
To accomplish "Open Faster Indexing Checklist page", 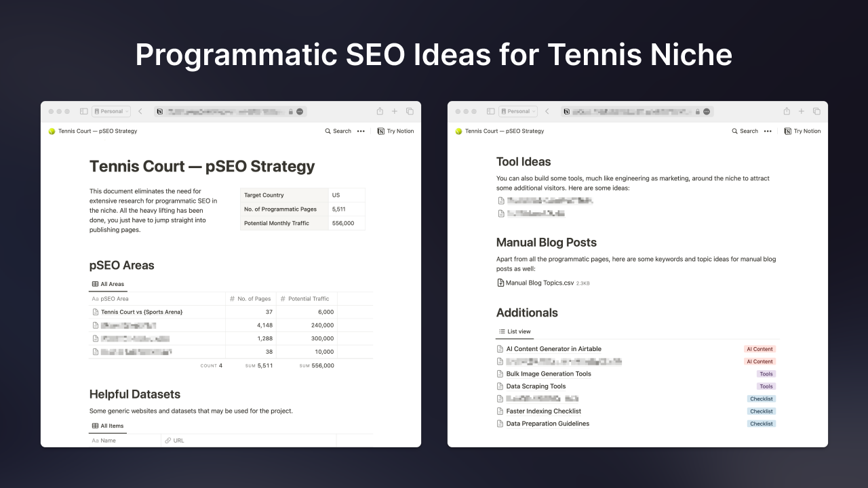I will coord(544,411).
